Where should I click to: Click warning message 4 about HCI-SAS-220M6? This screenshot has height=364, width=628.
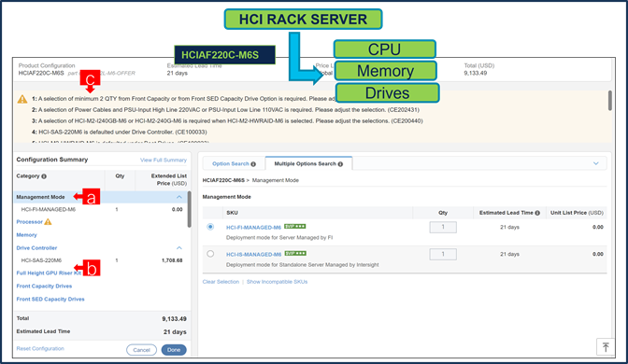point(120,132)
